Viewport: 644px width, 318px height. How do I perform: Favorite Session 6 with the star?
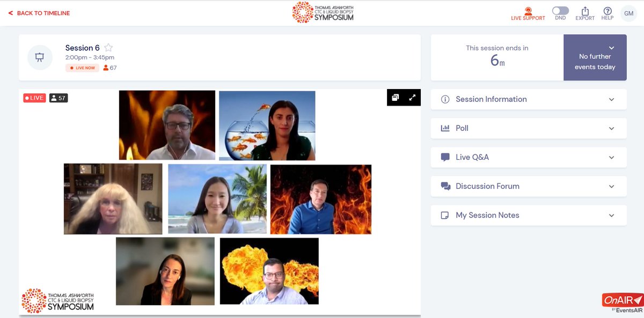point(108,48)
